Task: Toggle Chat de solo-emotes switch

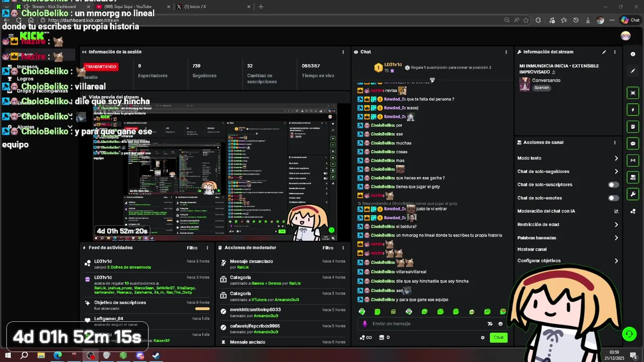Action: point(613,198)
